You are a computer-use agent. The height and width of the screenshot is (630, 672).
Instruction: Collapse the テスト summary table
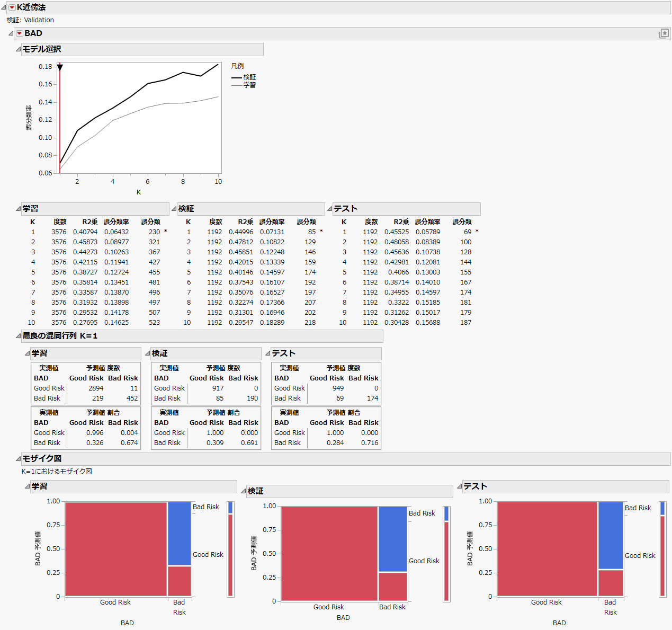tap(329, 209)
